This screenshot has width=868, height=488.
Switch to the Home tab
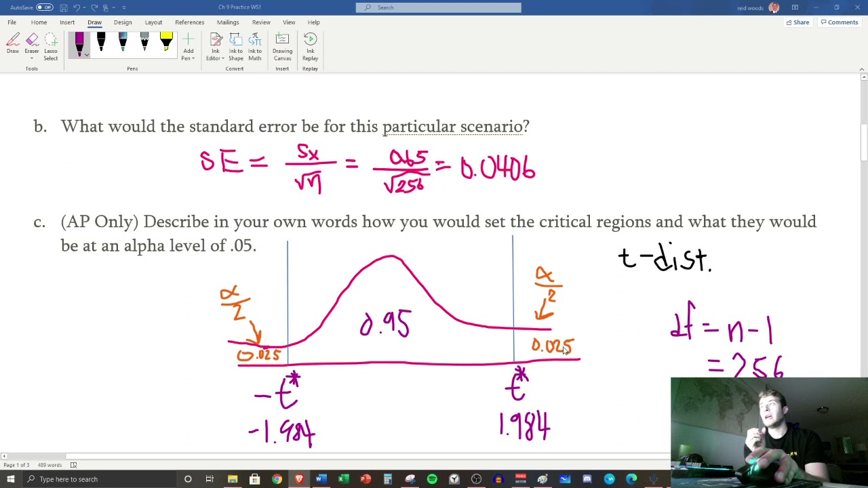click(x=39, y=22)
